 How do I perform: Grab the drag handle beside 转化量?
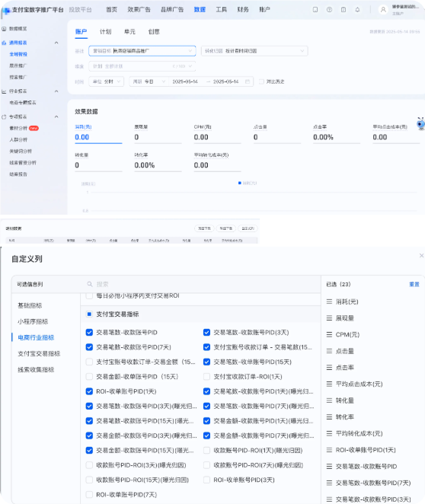(329, 400)
